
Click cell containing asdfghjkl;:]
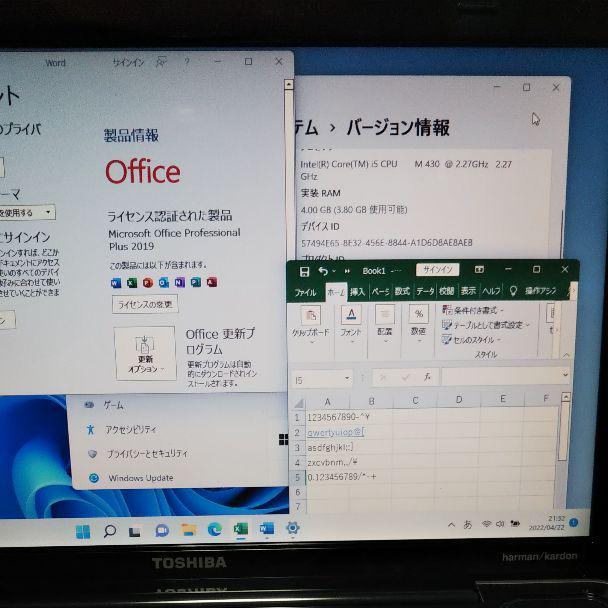[330, 447]
